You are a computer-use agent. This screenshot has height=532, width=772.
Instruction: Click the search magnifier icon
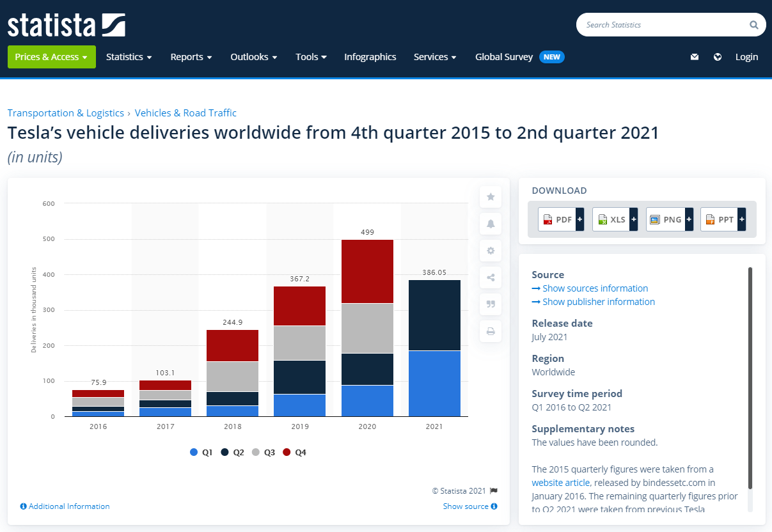click(753, 25)
